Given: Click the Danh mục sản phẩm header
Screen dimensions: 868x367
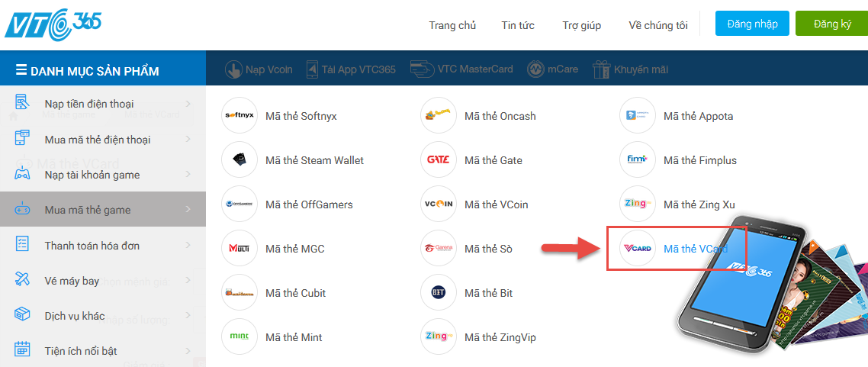Looking at the screenshot, I should coord(103,69).
